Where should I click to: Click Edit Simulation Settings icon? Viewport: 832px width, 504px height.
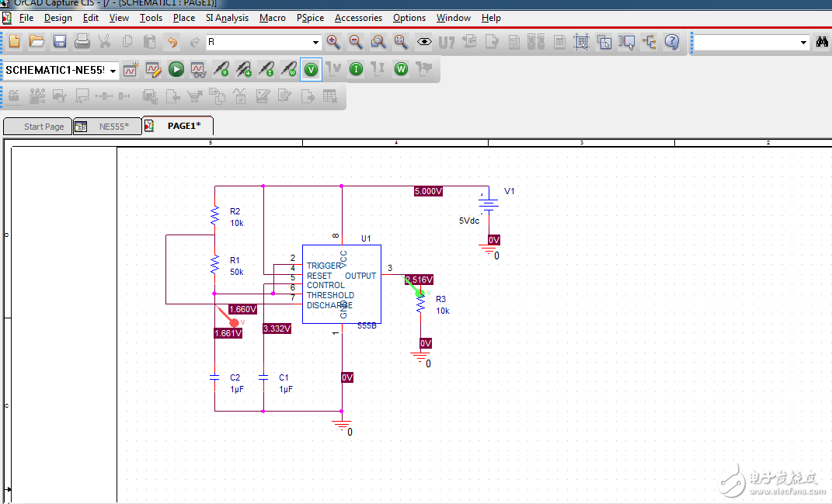153,70
